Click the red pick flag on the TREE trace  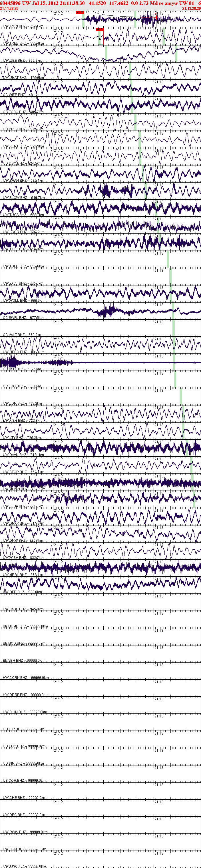click(x=100, y=30)
